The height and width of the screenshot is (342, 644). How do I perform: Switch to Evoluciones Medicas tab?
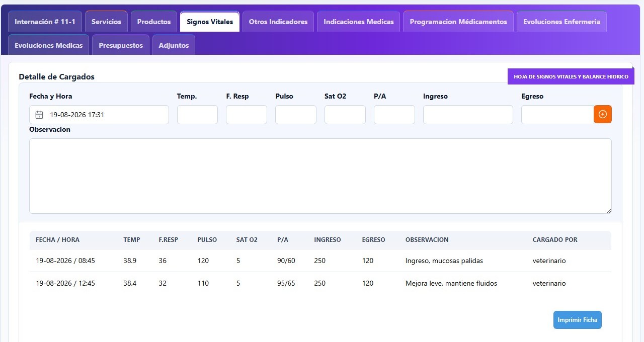tap(49, 45)
